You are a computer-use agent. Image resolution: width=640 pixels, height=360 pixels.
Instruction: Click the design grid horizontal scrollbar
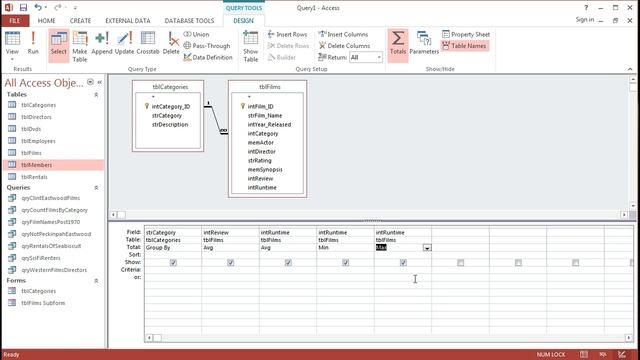coord(389,338)
